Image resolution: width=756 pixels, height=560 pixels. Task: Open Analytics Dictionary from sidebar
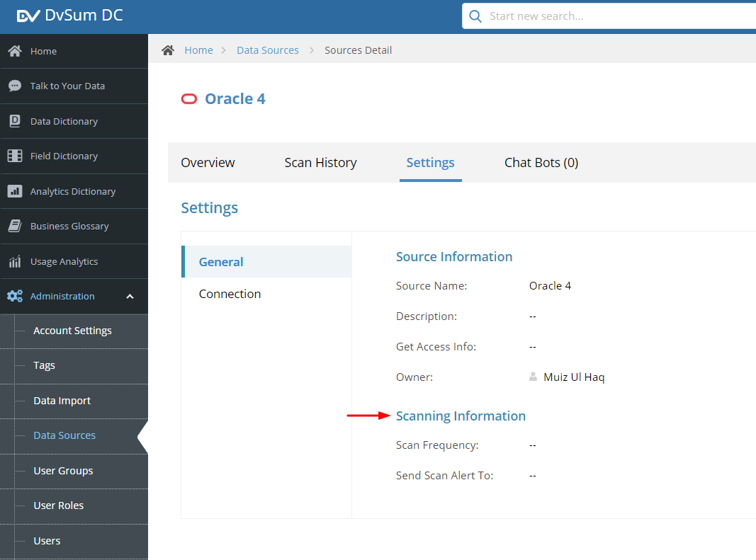pos(74,191)
